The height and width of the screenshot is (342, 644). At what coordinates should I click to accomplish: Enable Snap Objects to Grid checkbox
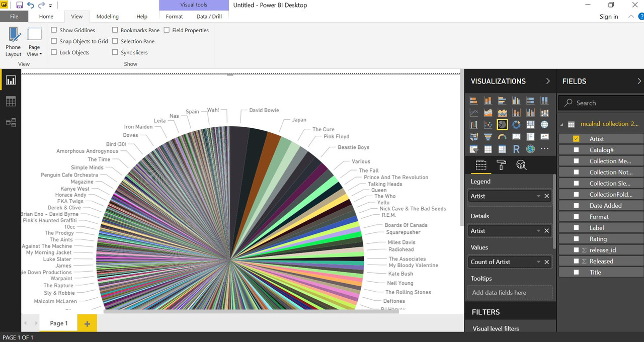click(x=54, y=41)
